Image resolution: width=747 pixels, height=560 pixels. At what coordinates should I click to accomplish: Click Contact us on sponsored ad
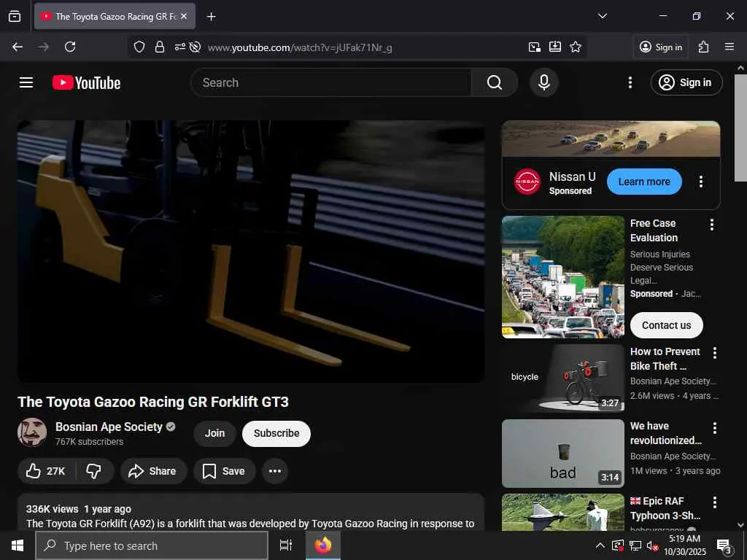pos(666,325)
